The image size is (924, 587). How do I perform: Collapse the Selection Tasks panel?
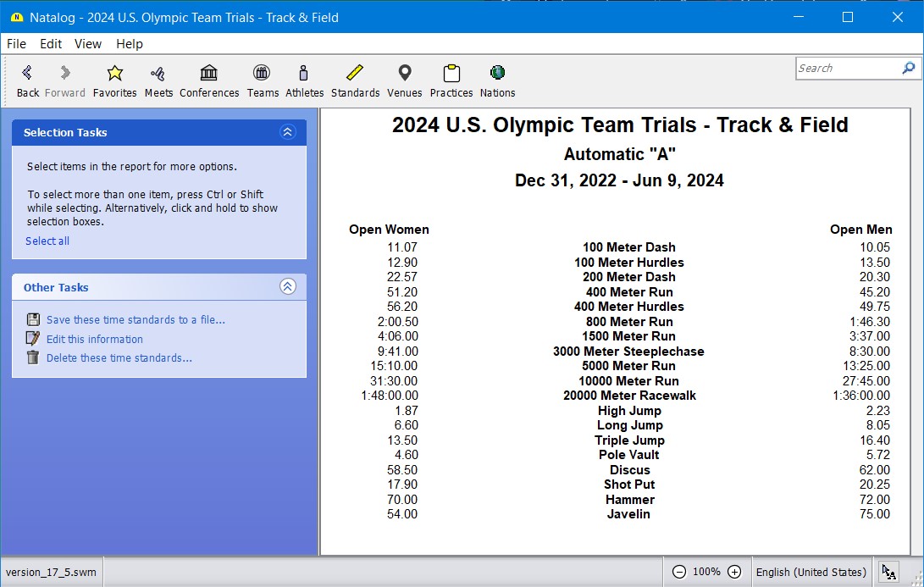[x=287, y=132]
